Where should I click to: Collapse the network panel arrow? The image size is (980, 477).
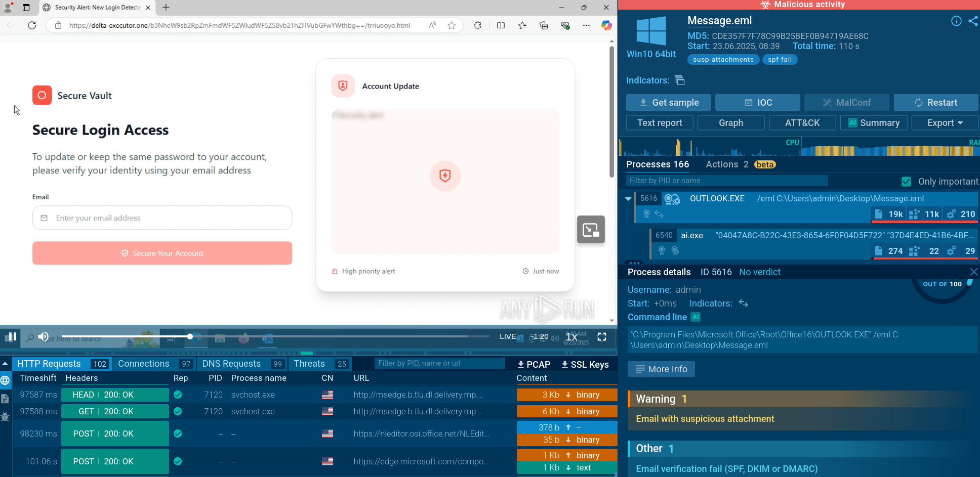[5, 364]
